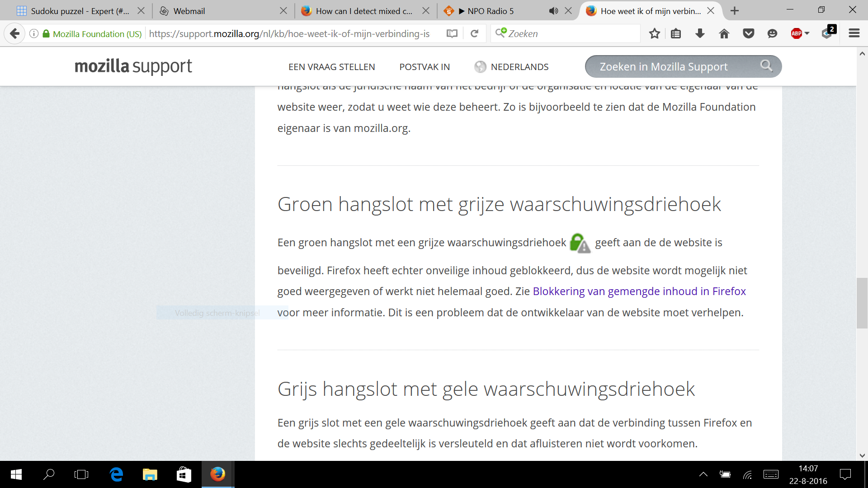Open site information via the info icon
The image size is (868, 488).
click(34, 33)
